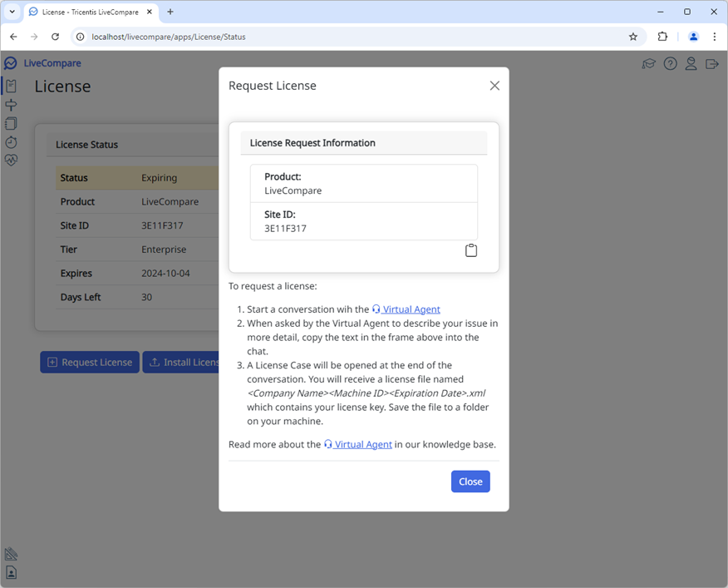Copy license info with the clipboard icon
Image resolution: width=728 pixels, height=588 pixels.
(x=470, y=250)
